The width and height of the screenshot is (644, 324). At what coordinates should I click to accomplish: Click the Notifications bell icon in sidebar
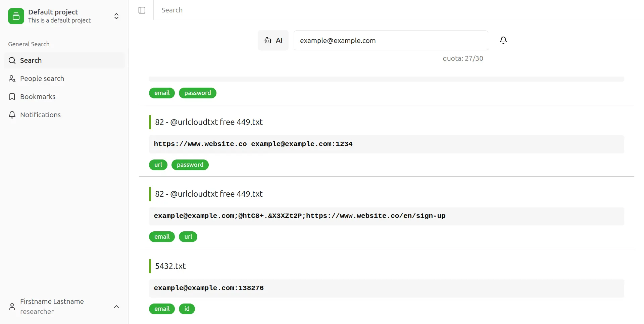12,115
